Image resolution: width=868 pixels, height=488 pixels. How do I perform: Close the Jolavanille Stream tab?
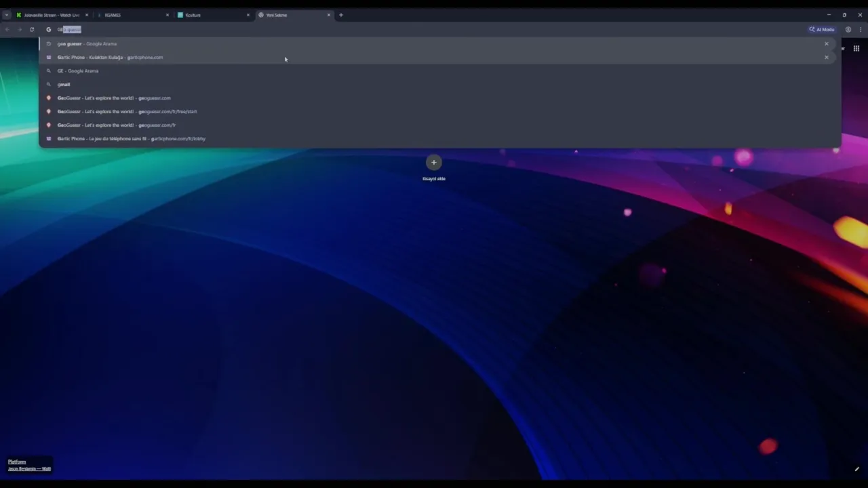[x=86, y=15]
